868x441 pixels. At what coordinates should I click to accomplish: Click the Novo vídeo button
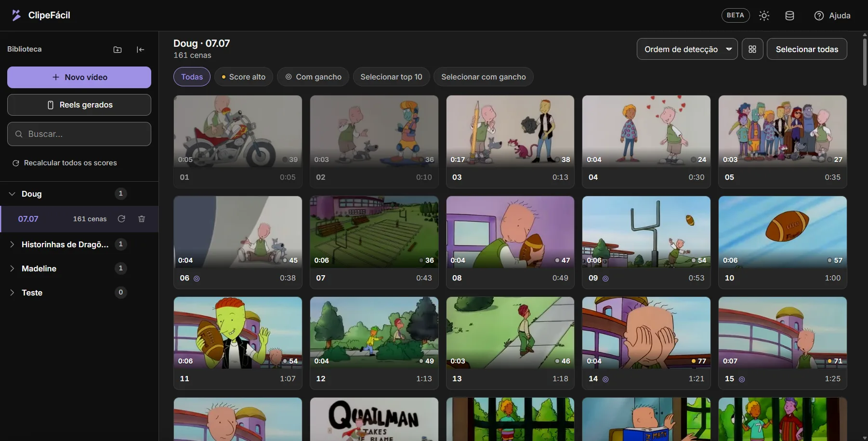pyautogui.click(x=79, y=77)
